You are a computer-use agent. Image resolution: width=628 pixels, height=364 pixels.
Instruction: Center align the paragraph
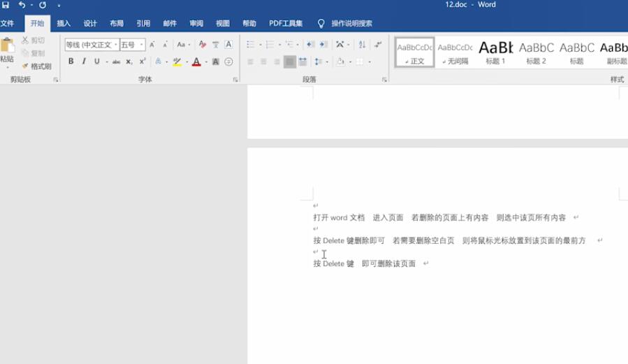[263, 61]
